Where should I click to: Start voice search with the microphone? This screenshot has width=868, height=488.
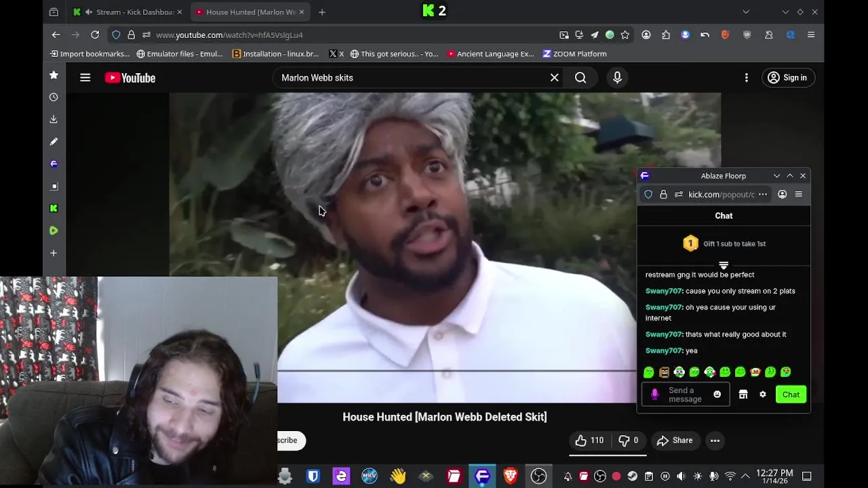pyautogui.click(x=617, y=78)
